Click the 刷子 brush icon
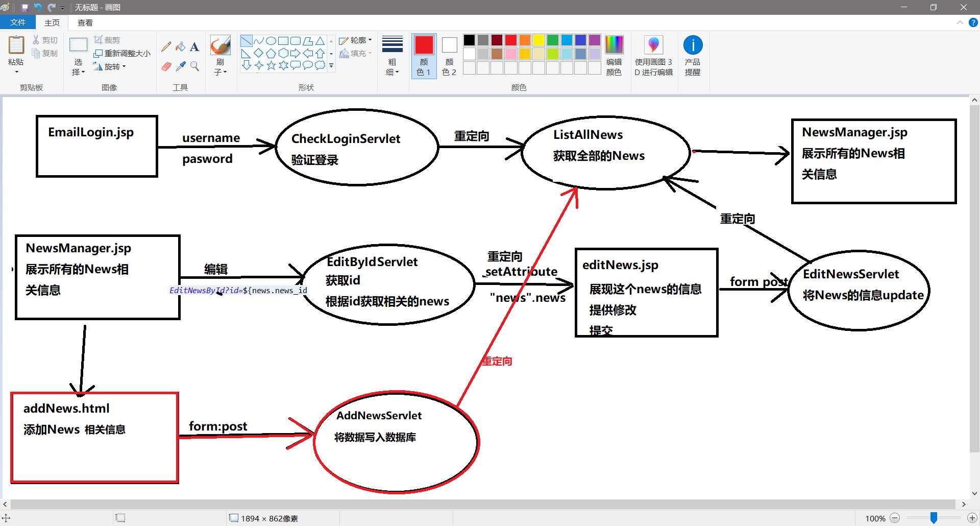The image size is (980, 526). tap(220, 45)
